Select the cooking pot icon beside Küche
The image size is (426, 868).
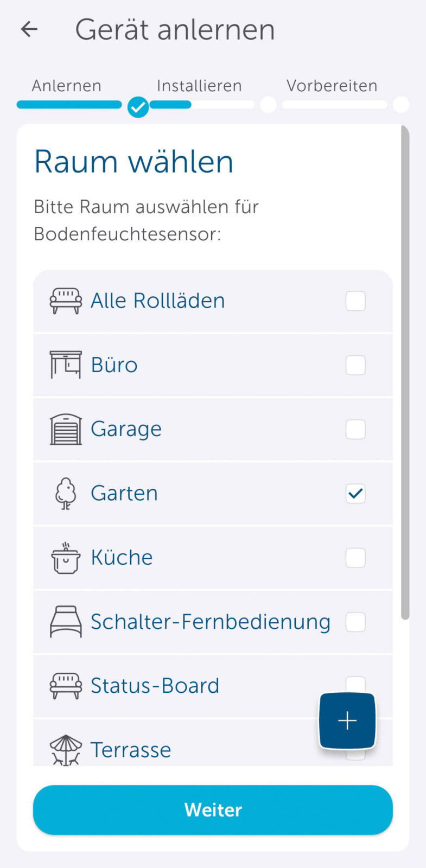click(x=65, y=558)
